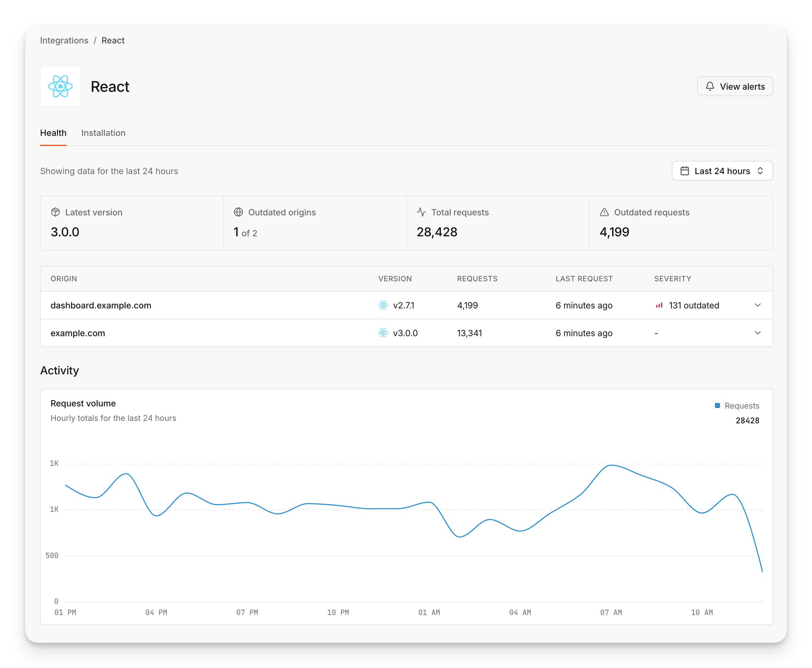Click the 28,428 total requests value

[436, 232]
